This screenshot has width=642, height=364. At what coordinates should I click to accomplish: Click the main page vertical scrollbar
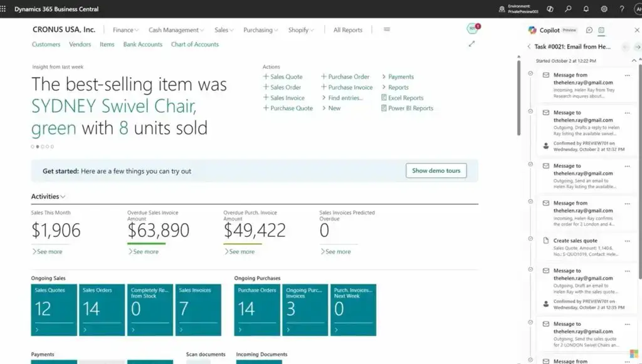pos(518,94)
